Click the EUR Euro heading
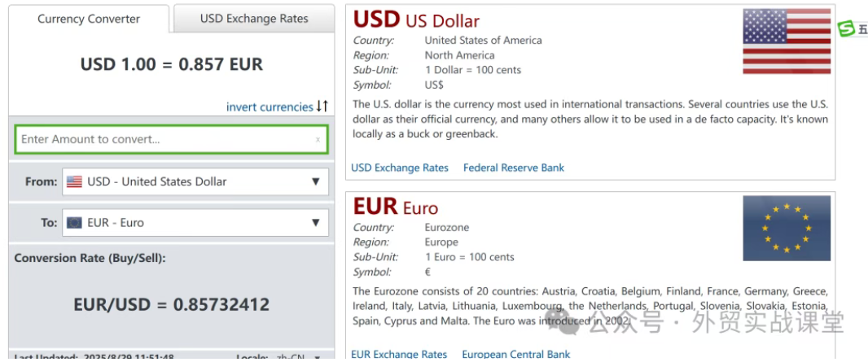 pos(396,207)
